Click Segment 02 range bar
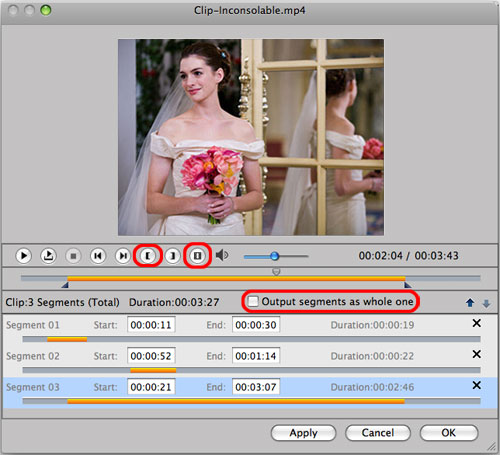Image resolution: width=500 pixels, height=455 pixels. point(153,370)
